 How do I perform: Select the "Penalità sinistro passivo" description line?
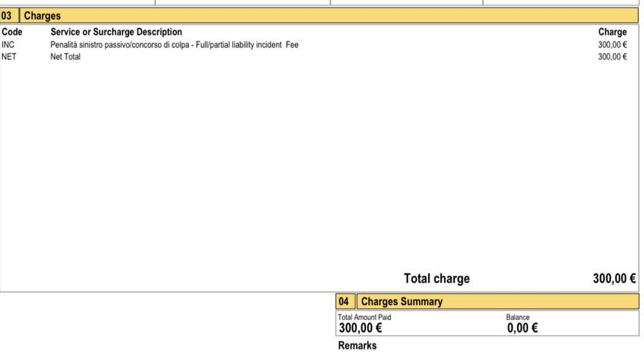174,45
